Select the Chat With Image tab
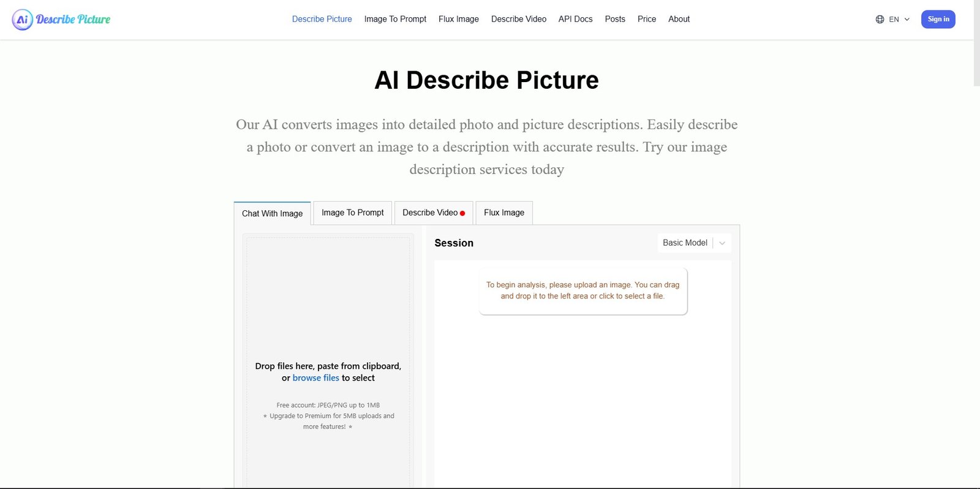This screenshot has width=980, height=489. click(272, 213)
